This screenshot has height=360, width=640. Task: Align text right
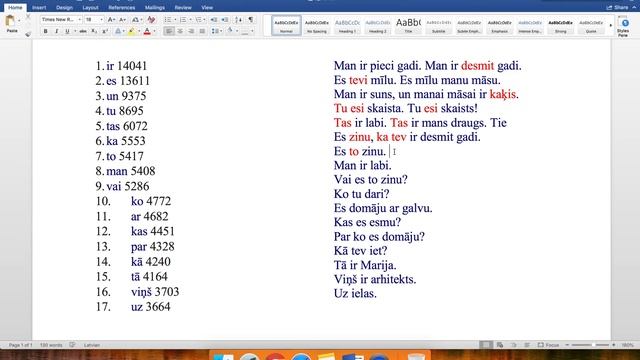pyautogui.click(x=191, y=31)
